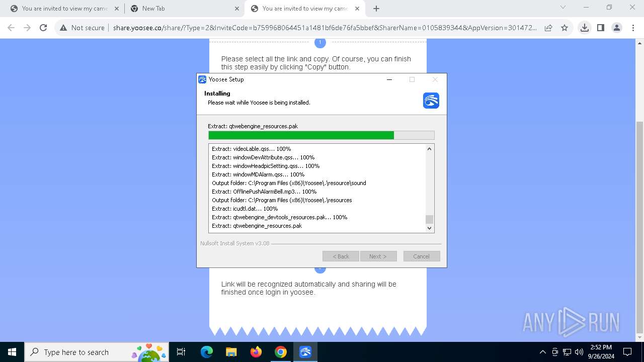Click the Cancel button in Yoosee Setup
644x362 pixels.
pyautogui.click(x=422, y=256)
